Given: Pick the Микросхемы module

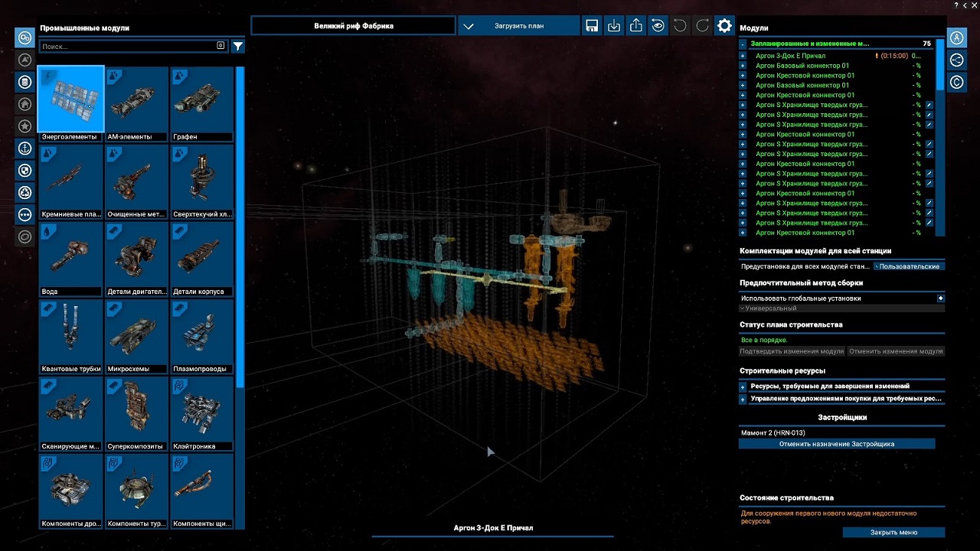Looking at the screenshot, I should point(136,336).
